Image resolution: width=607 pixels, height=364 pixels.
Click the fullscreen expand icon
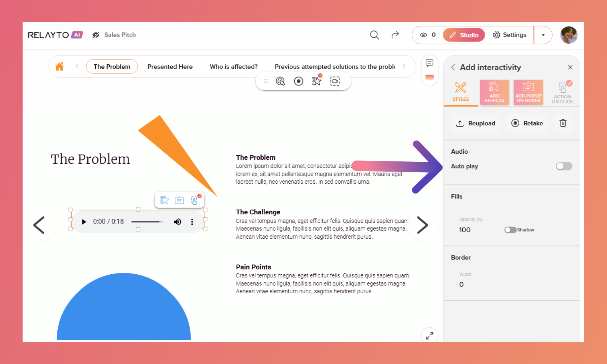coord(429,336)
